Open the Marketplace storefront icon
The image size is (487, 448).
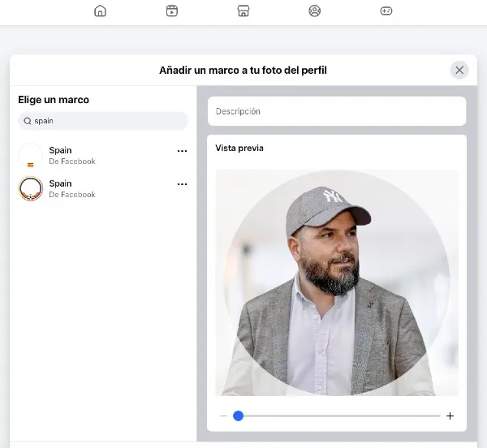(243, 11)
